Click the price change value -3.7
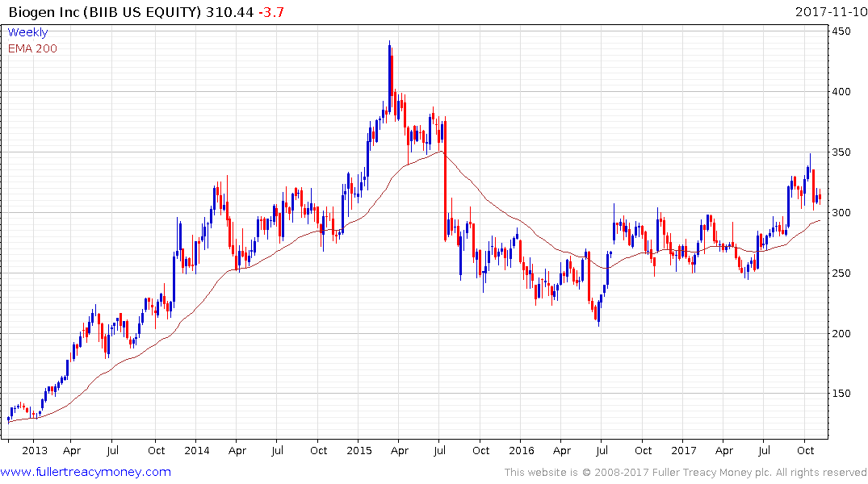The image size is (868, 484). (271, 11)
